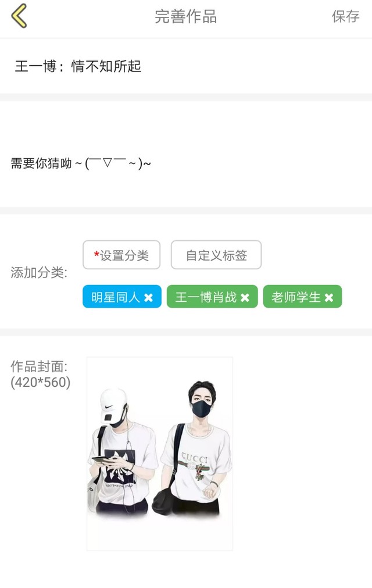The width and height of the screenshot is (372, 588).
Task: Remove the 明星同人 tag via its X
Action: click(148, 298)
